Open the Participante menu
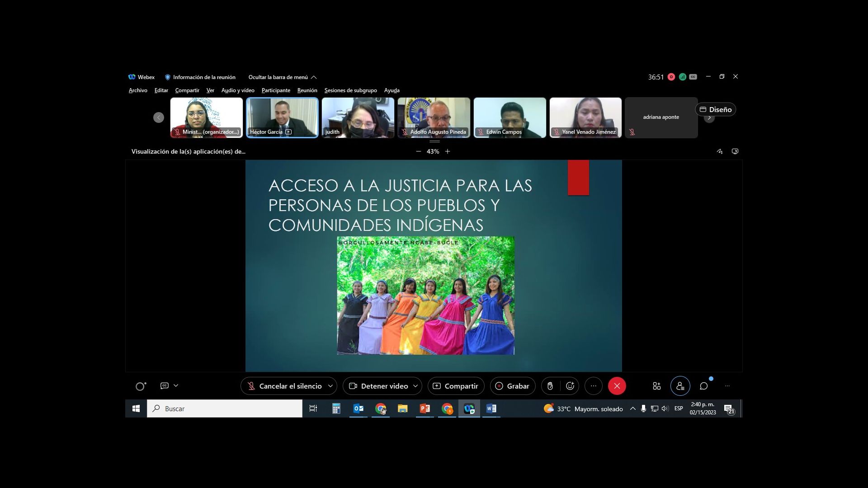868x488 pixels. tap(276, 90)
